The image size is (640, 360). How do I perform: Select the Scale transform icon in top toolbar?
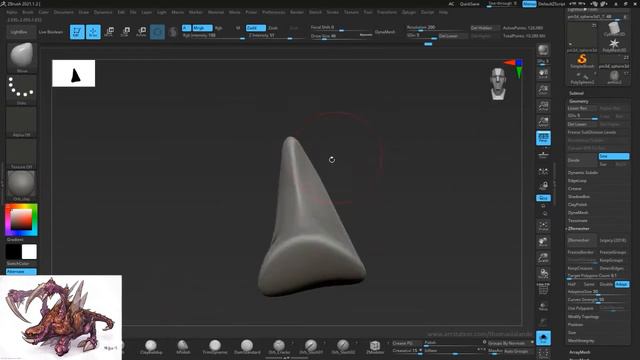point(125,32)
